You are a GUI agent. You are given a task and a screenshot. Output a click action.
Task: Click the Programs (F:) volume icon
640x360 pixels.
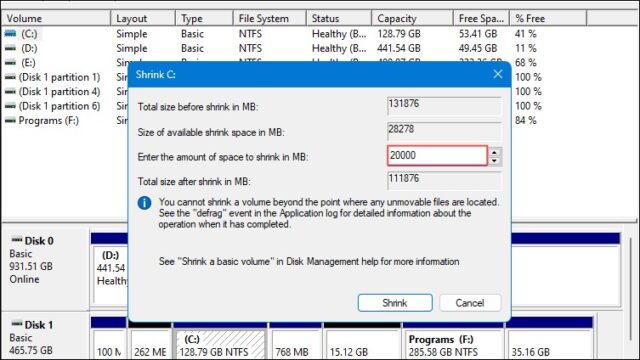10,120
